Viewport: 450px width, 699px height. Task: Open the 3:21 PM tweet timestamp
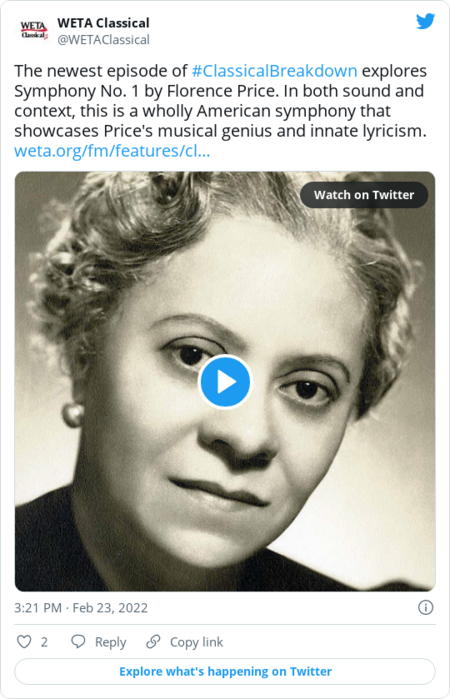click(38, 608)
